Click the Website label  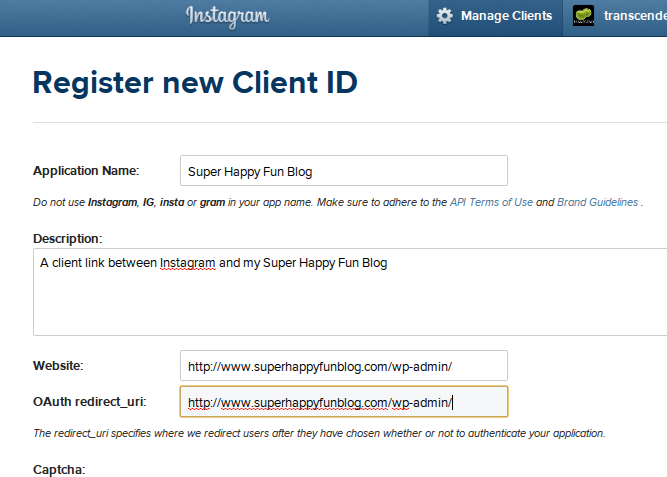[x=58, y=366]
